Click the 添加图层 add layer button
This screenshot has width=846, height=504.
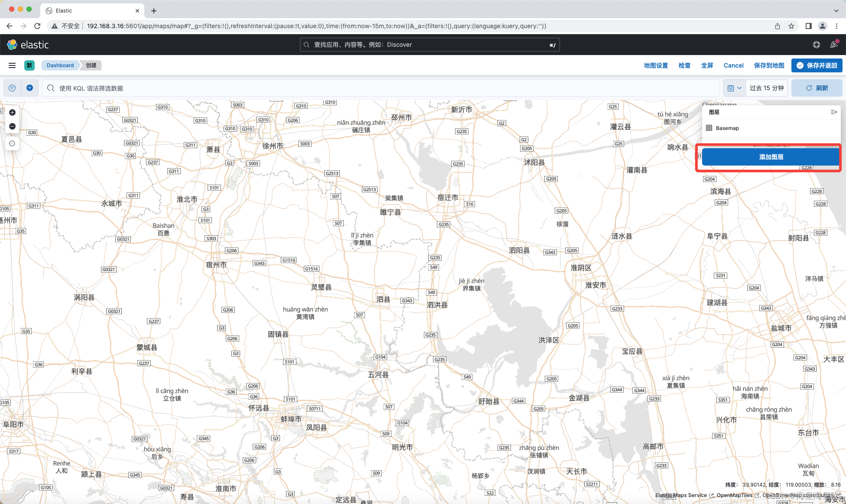pyautogui.click(x=771, y=157)
